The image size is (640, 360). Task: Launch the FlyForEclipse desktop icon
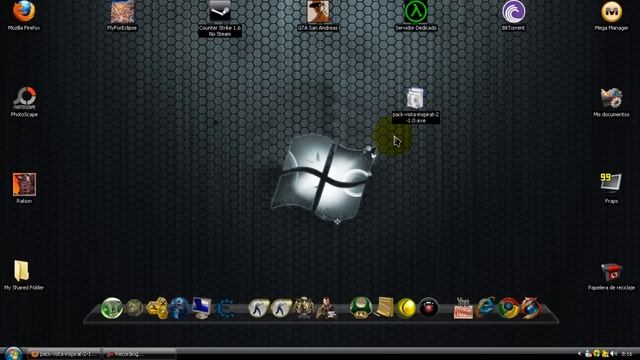click(x=122, y=12)
